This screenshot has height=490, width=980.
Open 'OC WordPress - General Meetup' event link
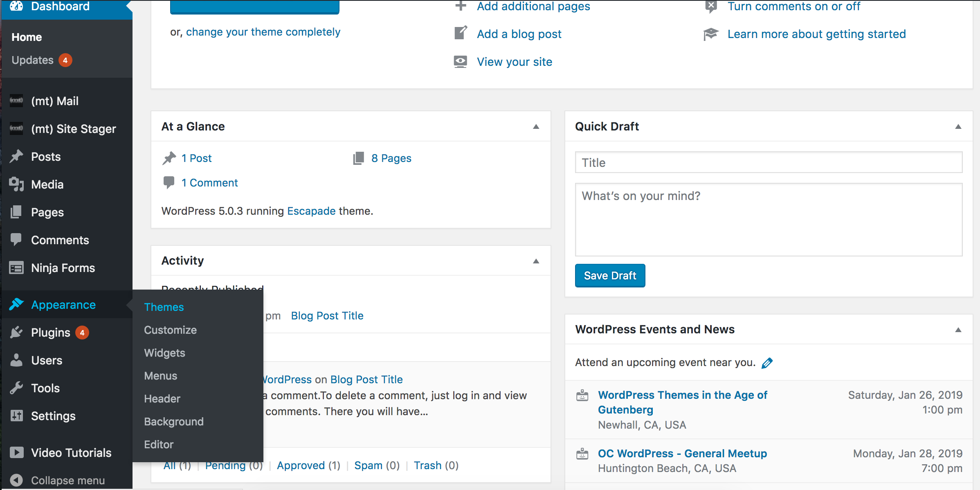point(683,453)
